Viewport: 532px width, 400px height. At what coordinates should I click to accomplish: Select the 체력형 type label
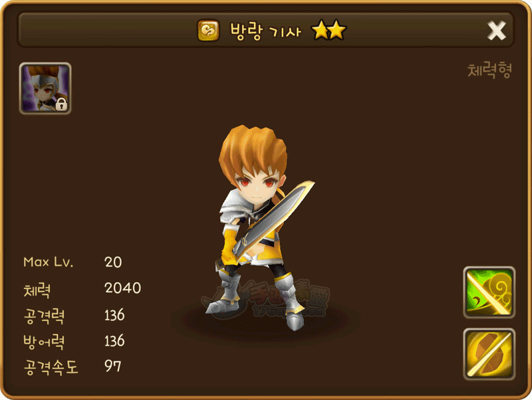[x=489, y=70]
